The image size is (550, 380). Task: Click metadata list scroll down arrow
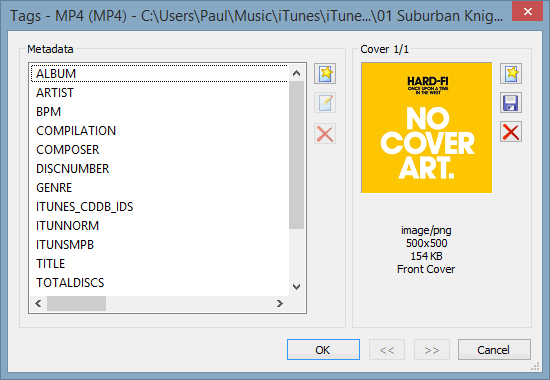(296, 287)
